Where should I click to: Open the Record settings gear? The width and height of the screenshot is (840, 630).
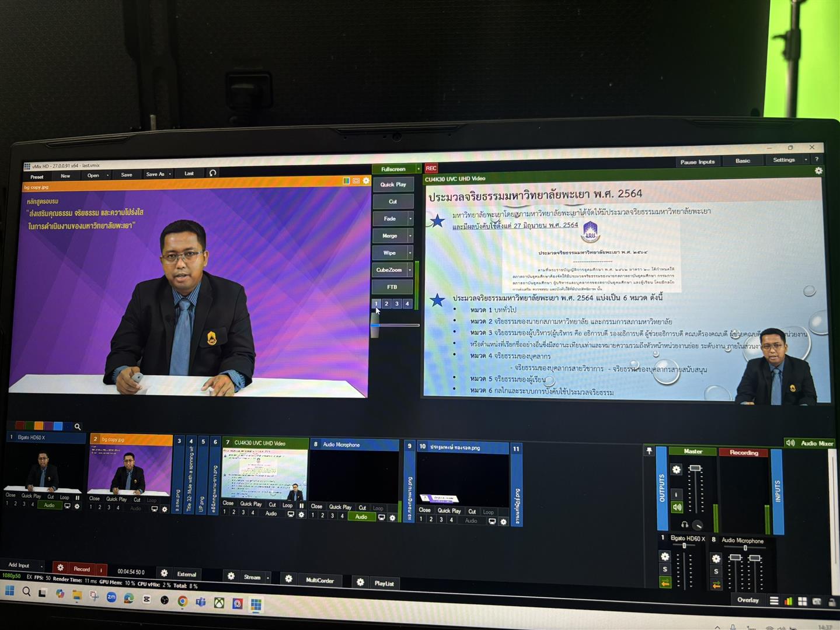60,568
